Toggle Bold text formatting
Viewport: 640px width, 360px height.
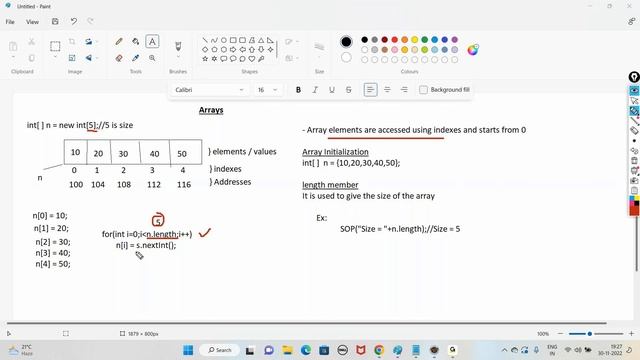298,90
